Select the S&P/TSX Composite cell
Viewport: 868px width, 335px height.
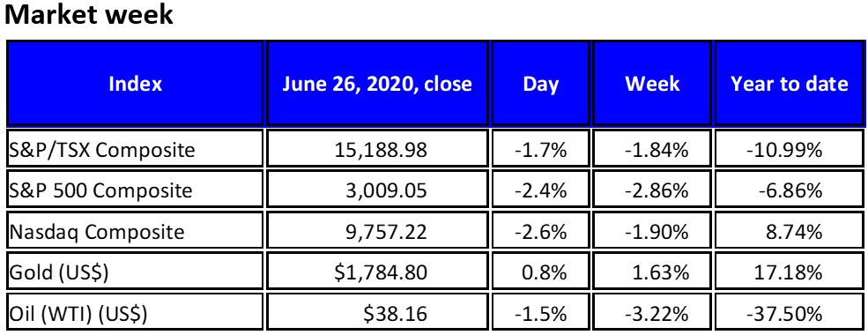(x=135, y=149)
